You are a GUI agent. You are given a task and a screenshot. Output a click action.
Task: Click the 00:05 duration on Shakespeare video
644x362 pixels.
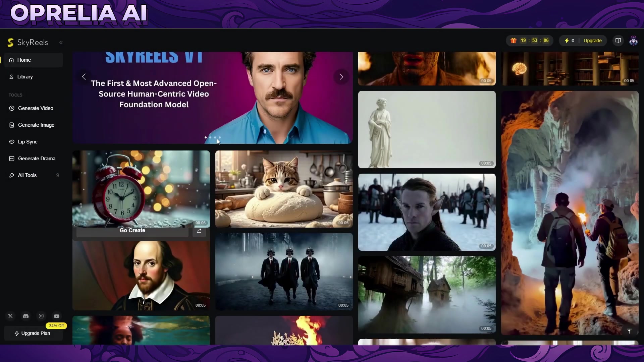pos(201,305)
